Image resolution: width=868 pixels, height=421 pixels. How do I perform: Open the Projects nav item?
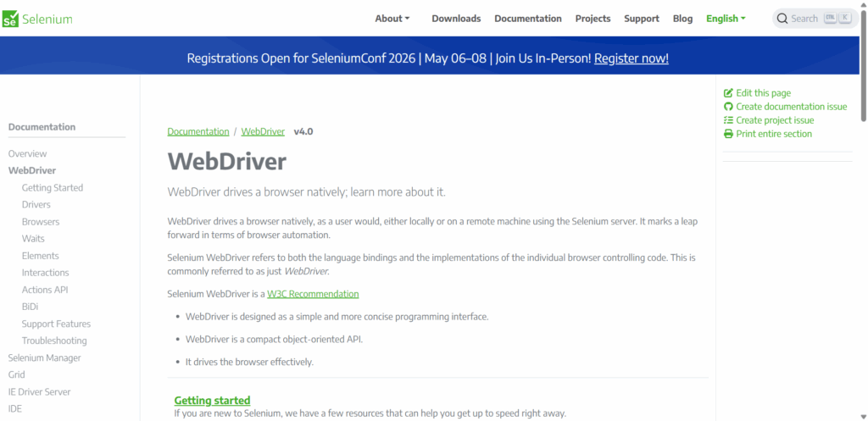click(x=593, y=19)
